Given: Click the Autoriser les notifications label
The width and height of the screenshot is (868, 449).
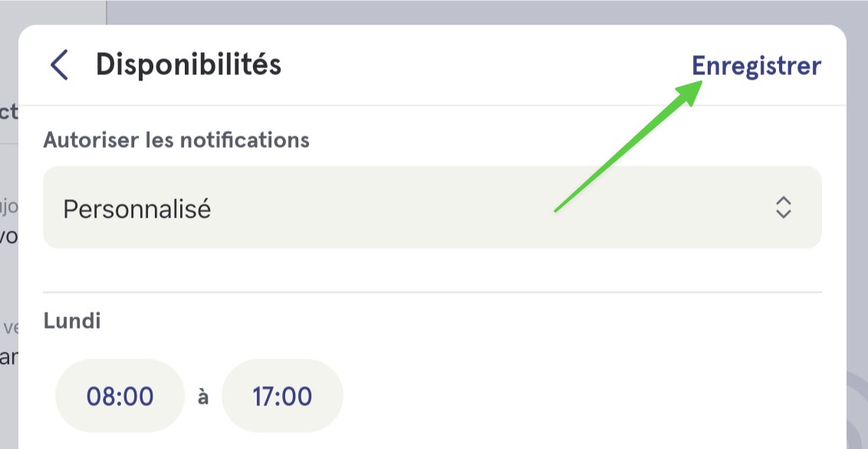Looking at the screenshot, I should click(x=176, y=140).
